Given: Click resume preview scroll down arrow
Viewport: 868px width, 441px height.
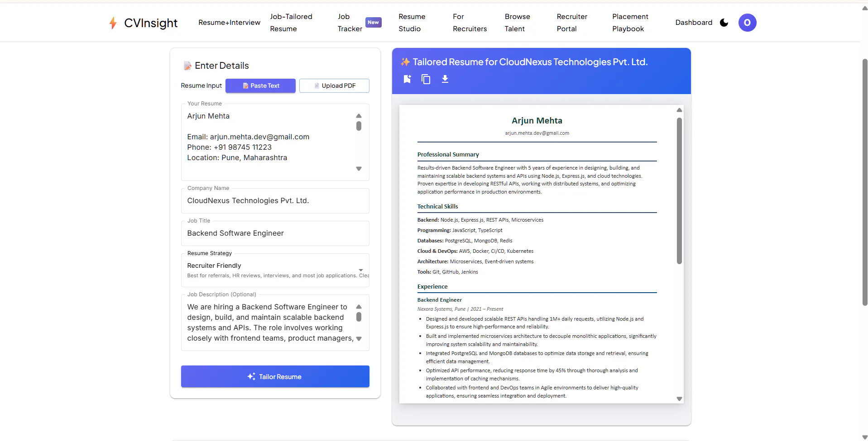Looking at the screenshot, I should [679, 399].
